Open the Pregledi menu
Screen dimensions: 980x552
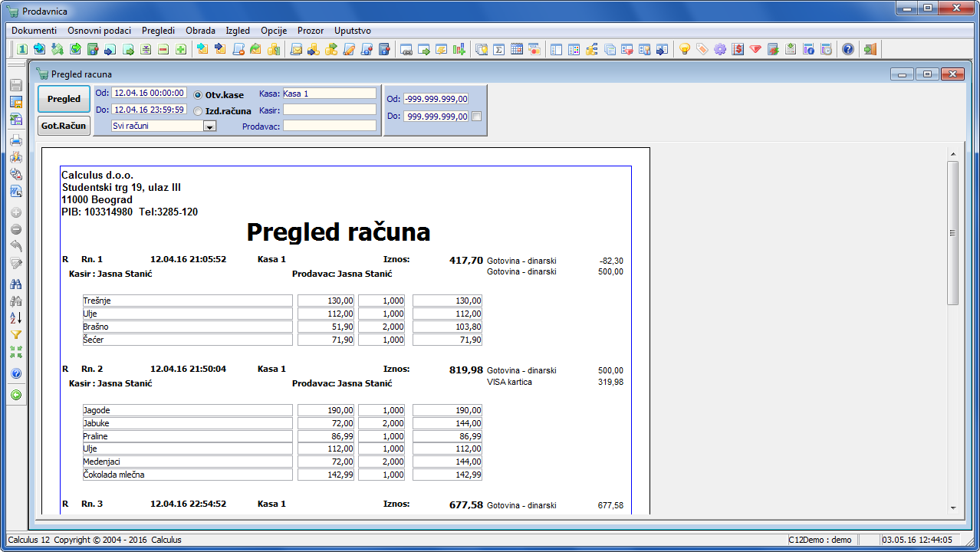tap(158, 31)
